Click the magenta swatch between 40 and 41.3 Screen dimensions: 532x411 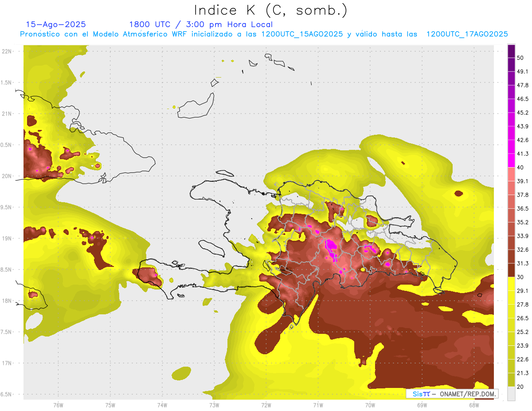[x=511, y=160]
